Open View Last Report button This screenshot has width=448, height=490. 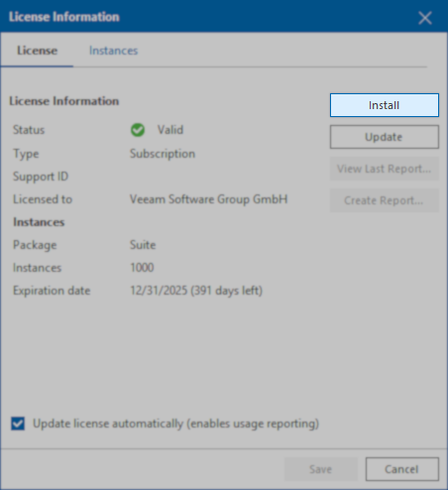pos(385,169)
